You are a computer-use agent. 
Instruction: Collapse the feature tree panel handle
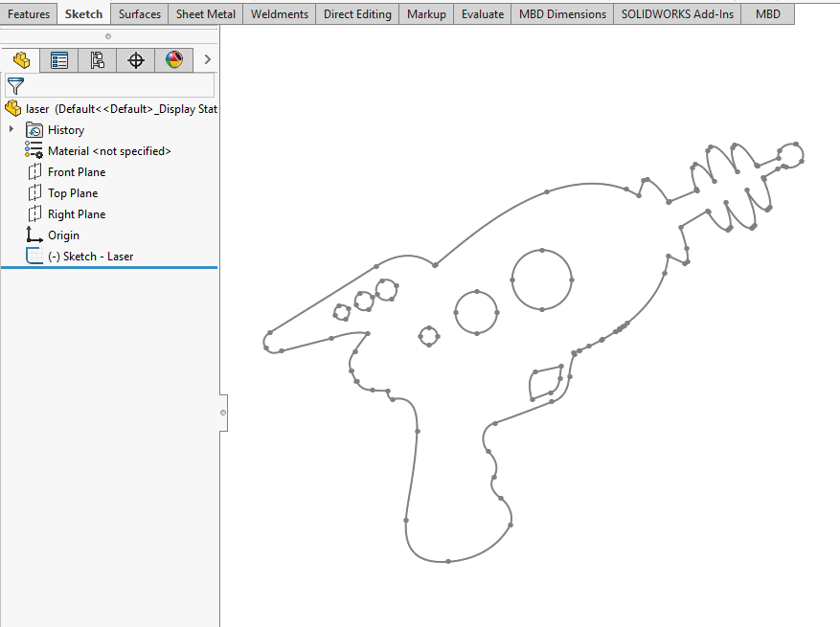tap(223, 413)
